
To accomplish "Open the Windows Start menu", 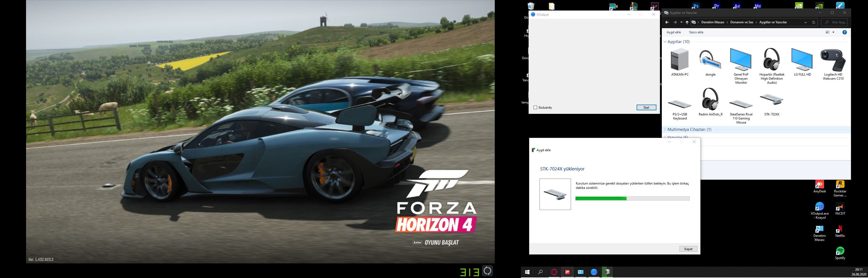I will coord(527,272).
